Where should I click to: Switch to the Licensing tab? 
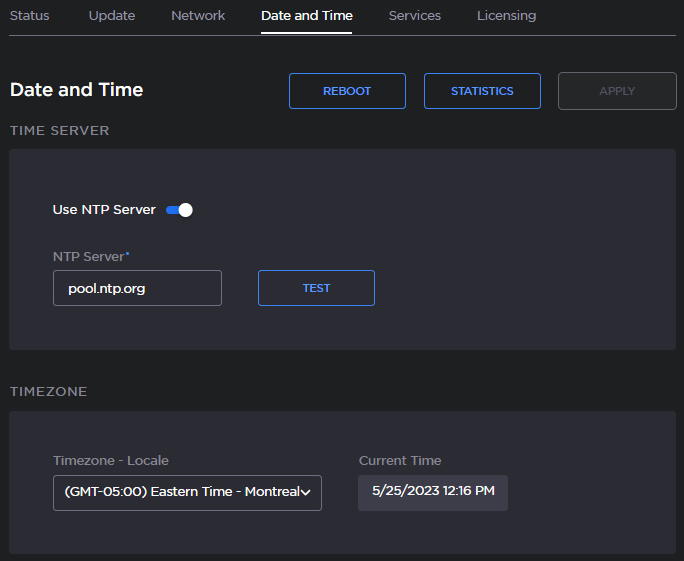506,16
